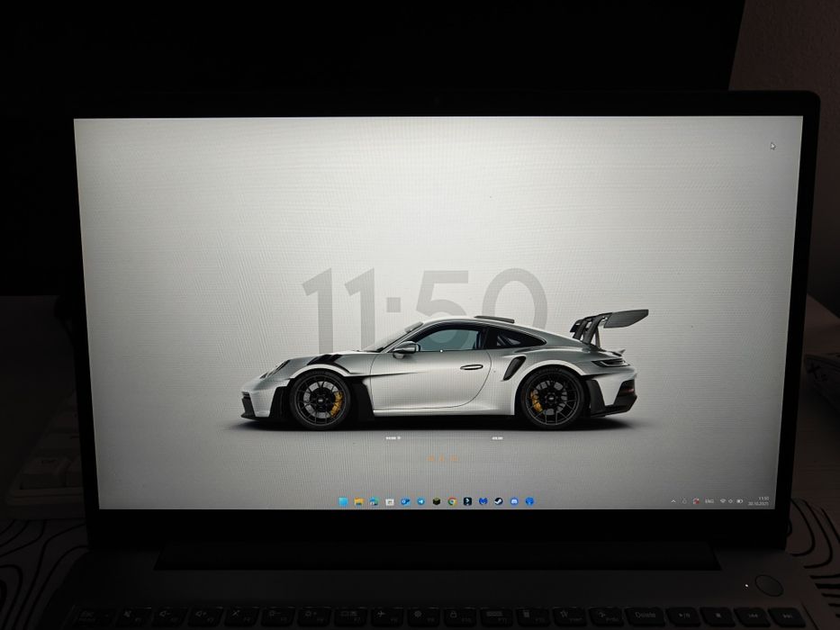Launch Telegram from the taskbar
Viewport: 840px width, 630px height.
[421, 501]
